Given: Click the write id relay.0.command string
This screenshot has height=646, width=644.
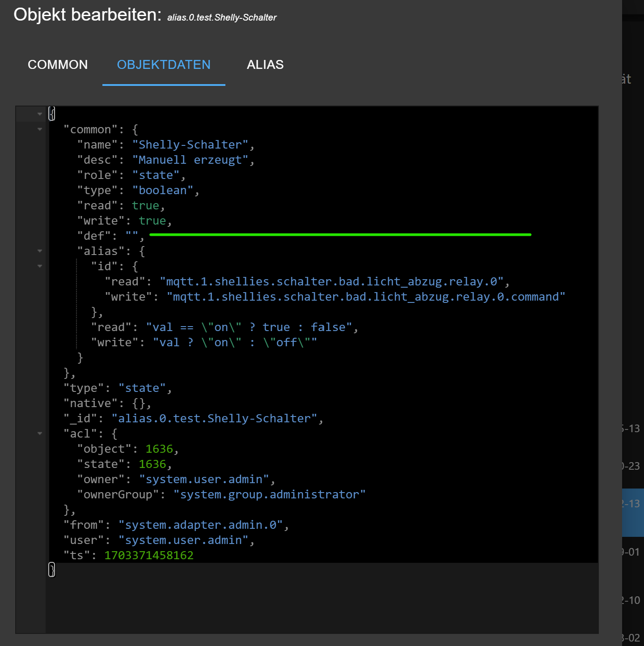Looking at the screenshot, I should tap(366, 297).
